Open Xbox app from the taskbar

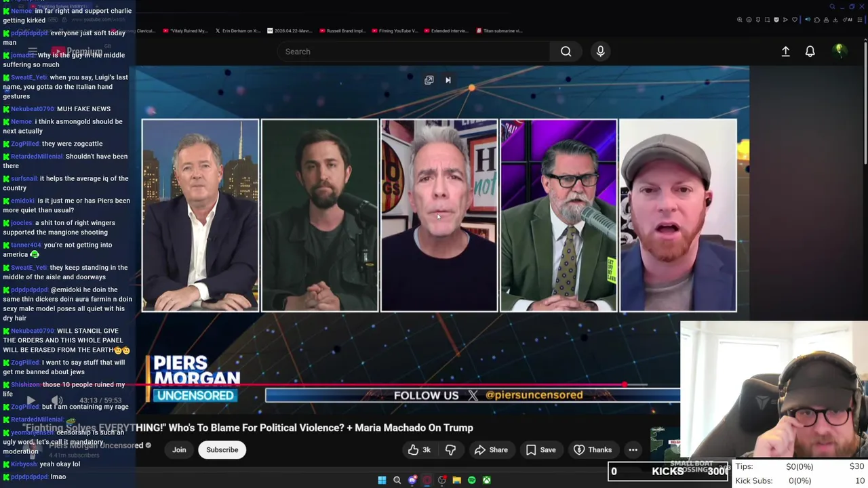coord(486,480)
